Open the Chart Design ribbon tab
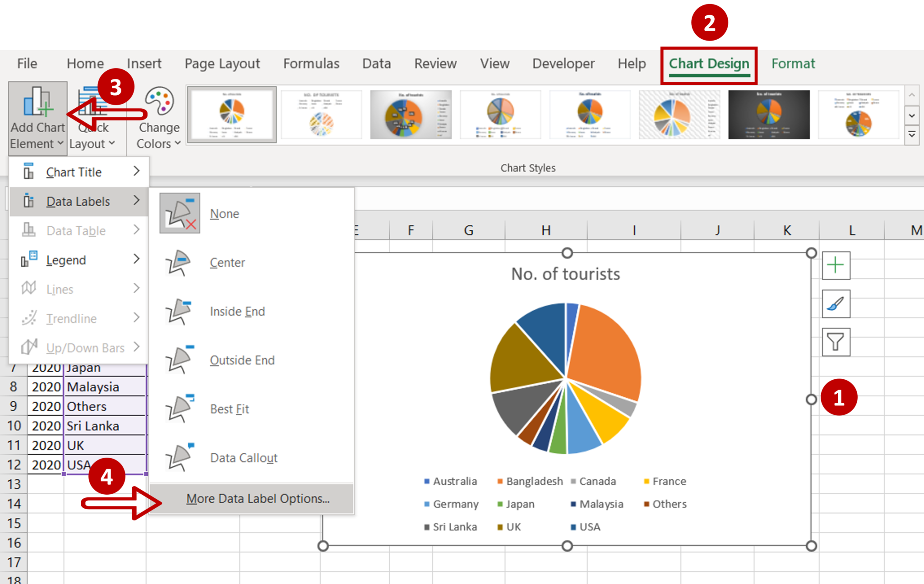924x584 pixels. point(709,63)
